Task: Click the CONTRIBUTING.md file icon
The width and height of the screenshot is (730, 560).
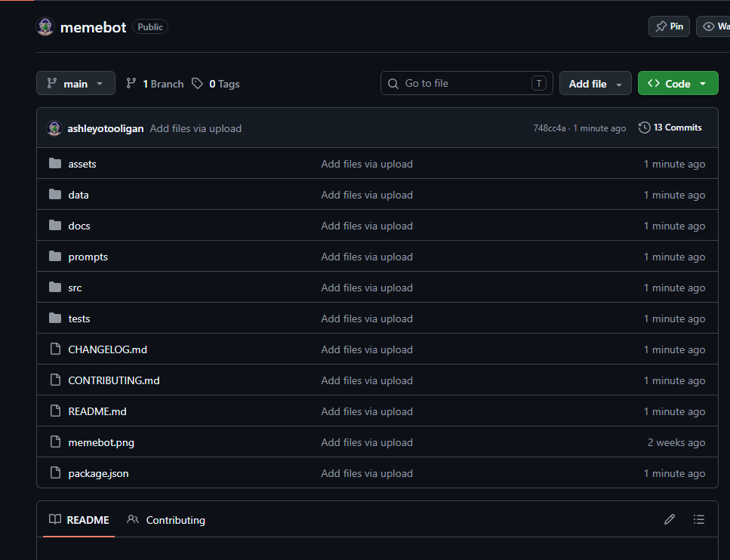Action: 55,380
